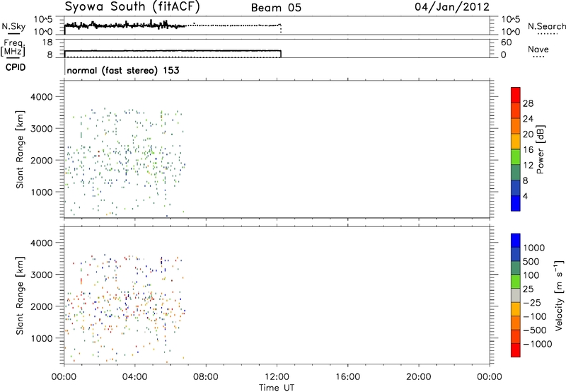Click the '16' Power colorbar label

click(x=528, y=150)
